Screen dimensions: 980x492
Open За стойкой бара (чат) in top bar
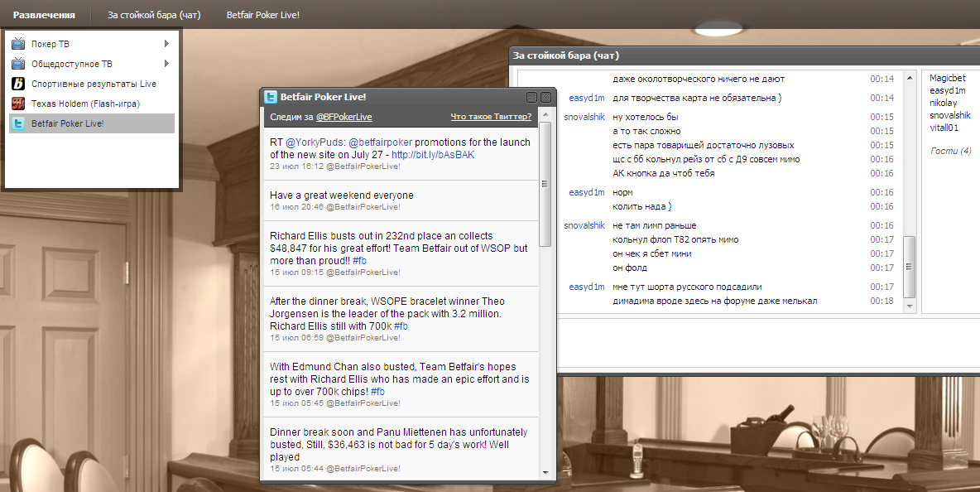point(154,15)
